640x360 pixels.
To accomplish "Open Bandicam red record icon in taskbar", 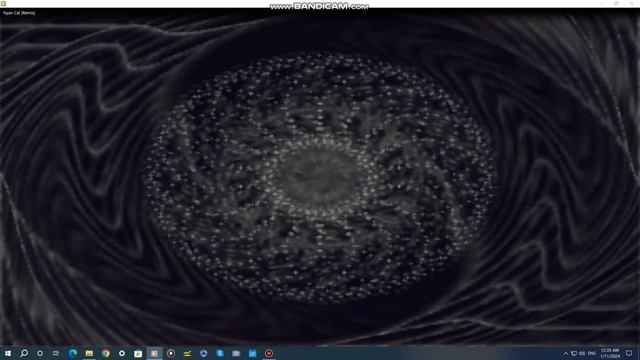I will pyautogui.click(x=269, y=353).
